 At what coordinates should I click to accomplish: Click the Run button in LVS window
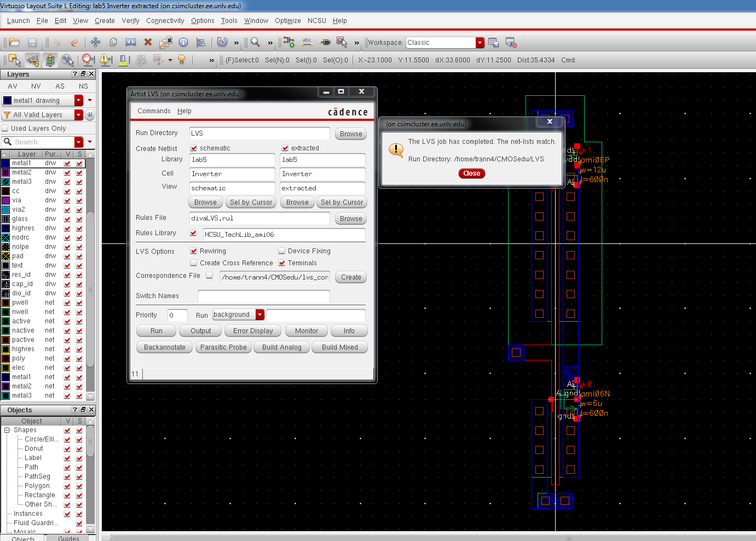[157, 331]
